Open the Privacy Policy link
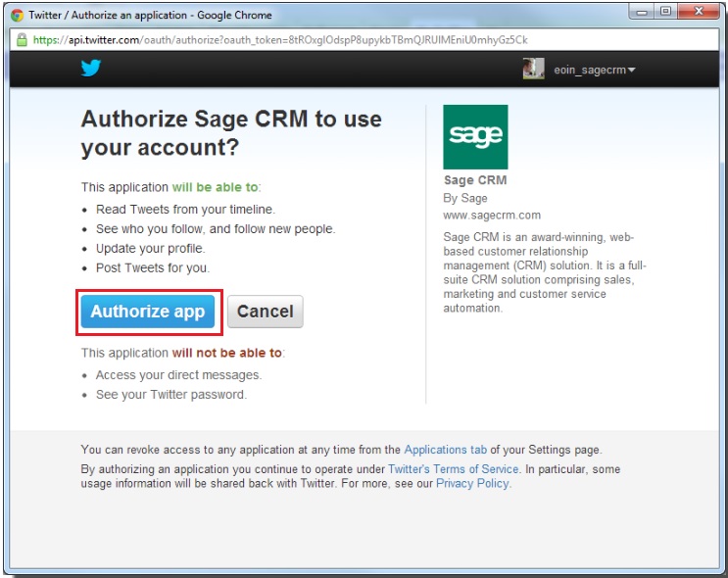 [472, 483]
